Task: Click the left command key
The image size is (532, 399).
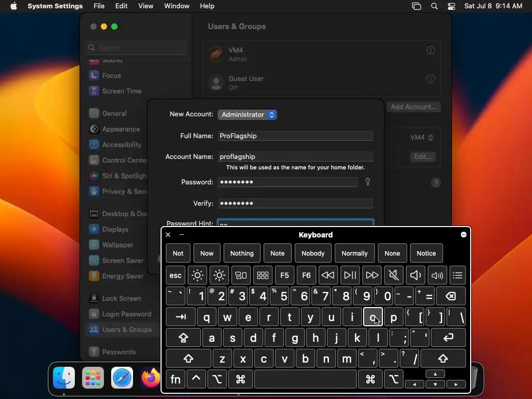Action: pyautogui.click(x=240, y=379)
